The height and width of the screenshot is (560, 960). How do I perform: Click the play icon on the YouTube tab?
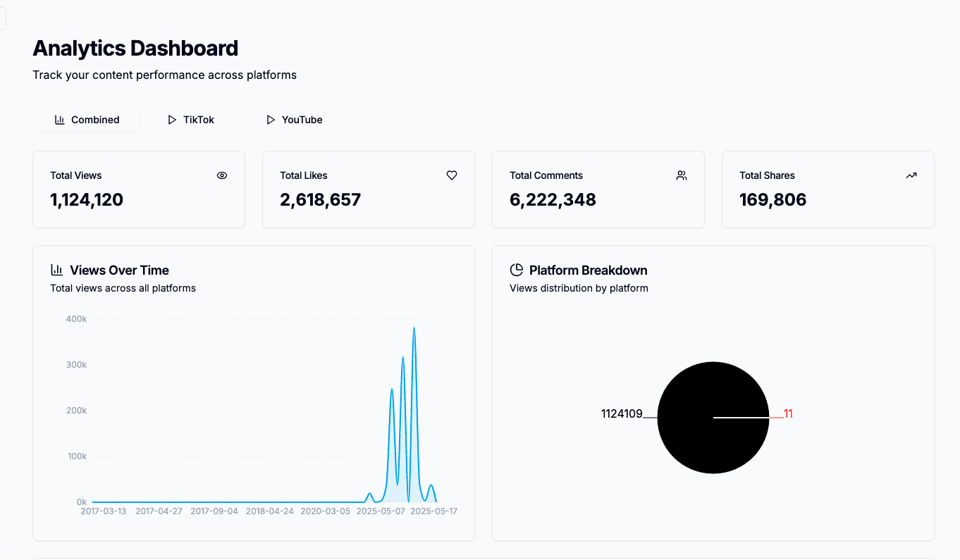coord(271,120)
